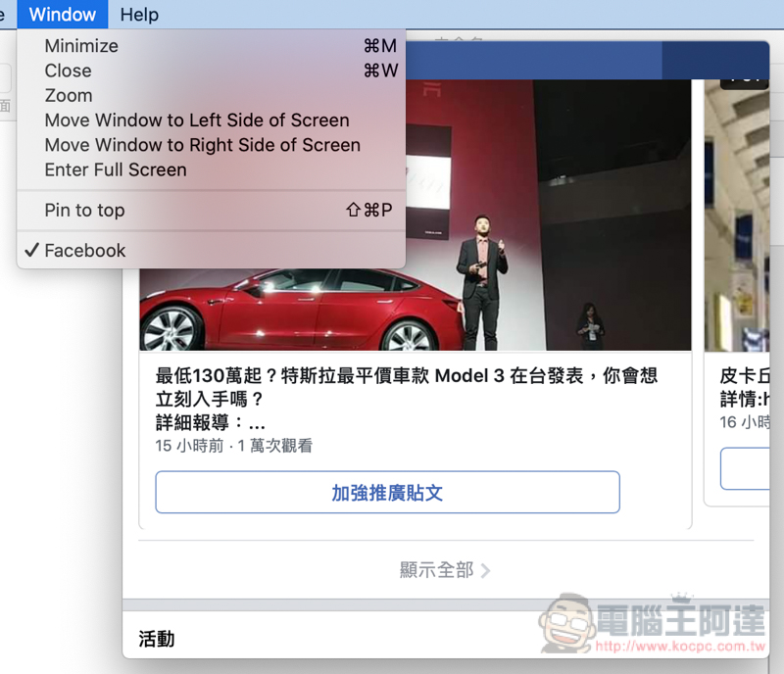Choose Move Window to Right Side of Screen
784x674 pixels.
point(211,145)
